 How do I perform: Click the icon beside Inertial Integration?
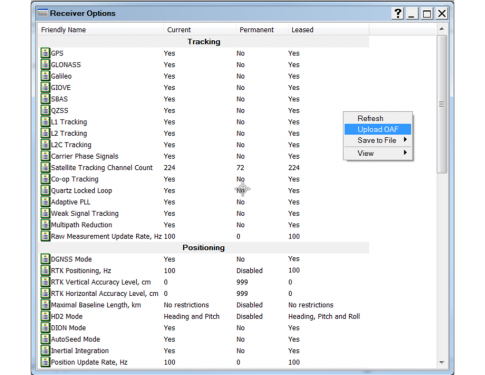coord(45,351)
